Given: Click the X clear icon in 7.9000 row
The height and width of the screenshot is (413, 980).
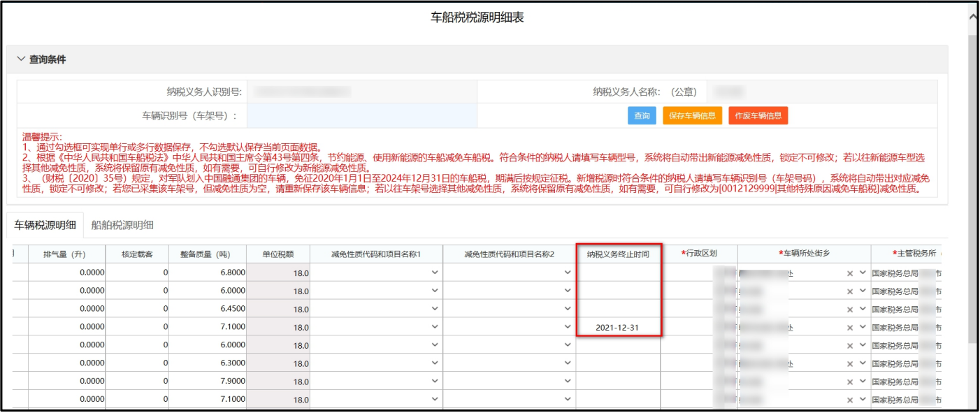Looking at the screenshot, I should click(x=850, y=382).
